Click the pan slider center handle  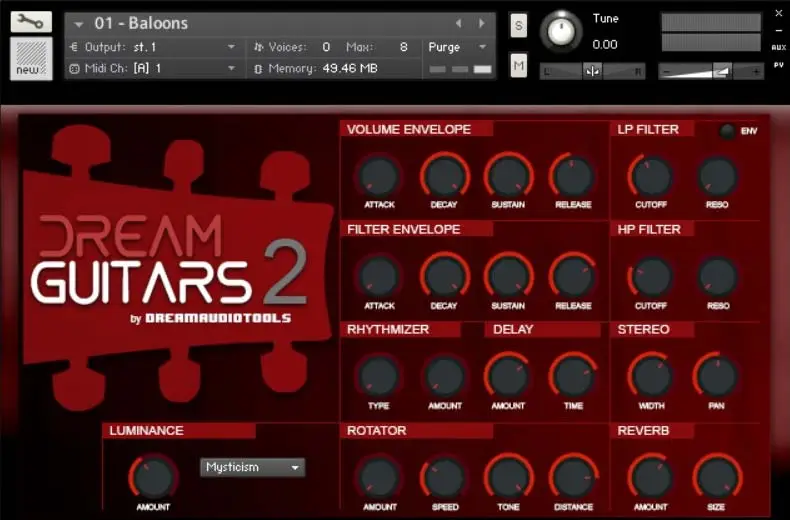point(592,72)
